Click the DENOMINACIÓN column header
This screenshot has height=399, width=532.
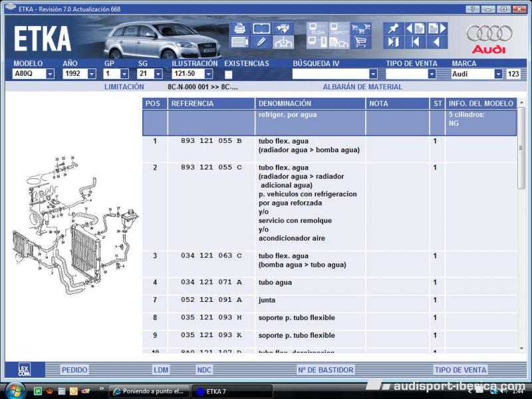pyautogui.click(x=310, y=104)
